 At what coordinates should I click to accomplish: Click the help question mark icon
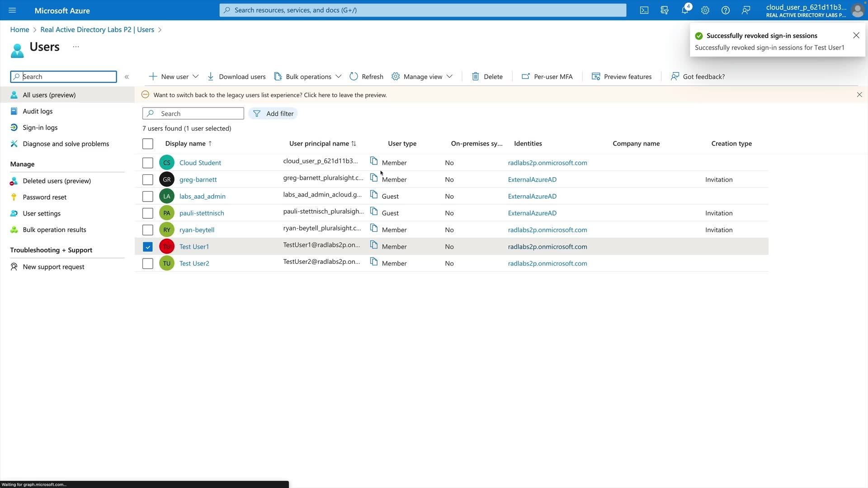(725, 10)
